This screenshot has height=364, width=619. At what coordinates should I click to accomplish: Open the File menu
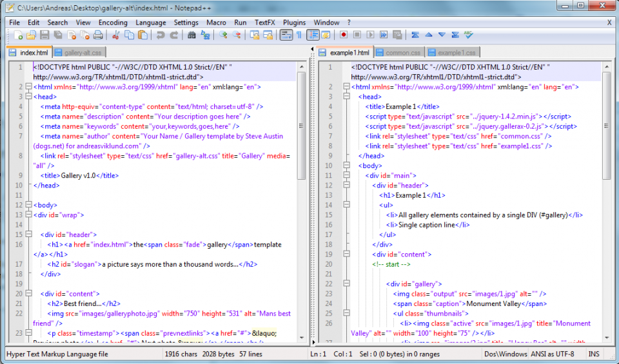tap(14, 23)
